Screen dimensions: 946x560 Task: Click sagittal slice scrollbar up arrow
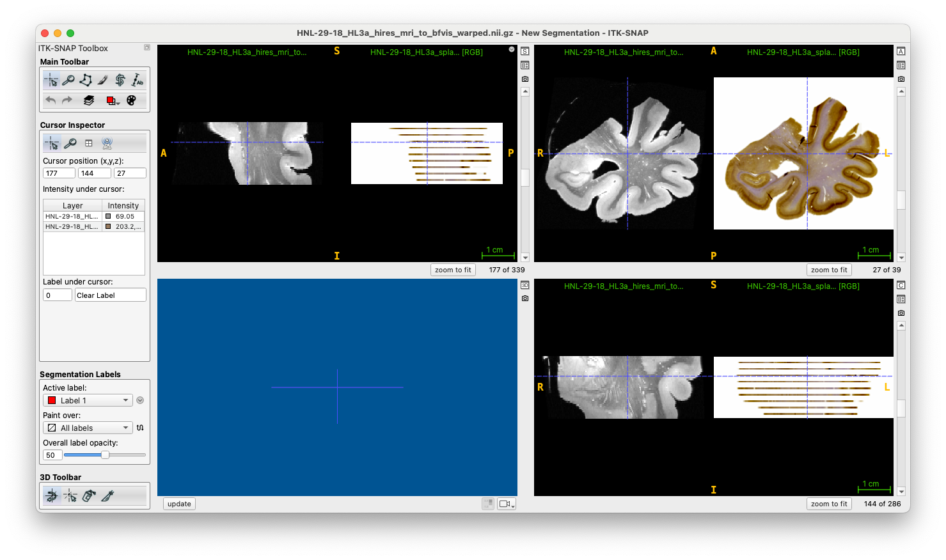[525, 91]
